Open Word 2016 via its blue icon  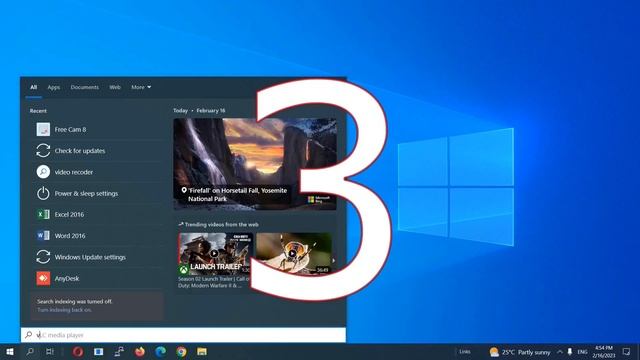click(43, 236)
